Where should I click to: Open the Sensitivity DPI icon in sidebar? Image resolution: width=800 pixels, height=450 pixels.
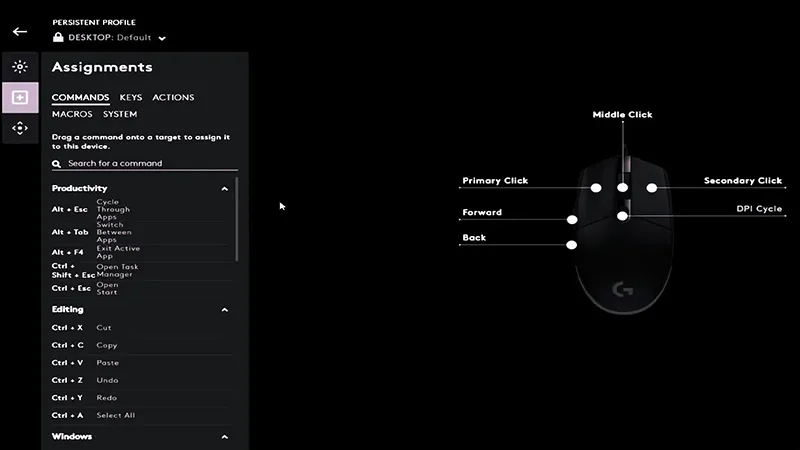[20, 128]
